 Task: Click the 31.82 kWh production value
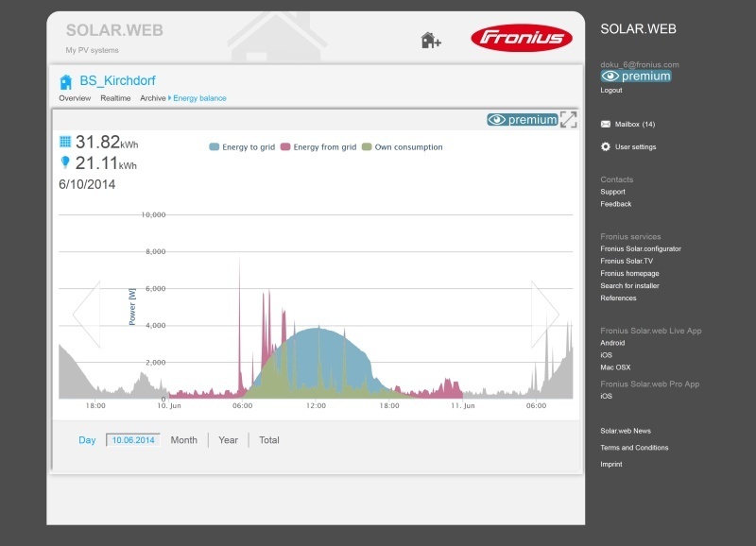pos(107,142)
